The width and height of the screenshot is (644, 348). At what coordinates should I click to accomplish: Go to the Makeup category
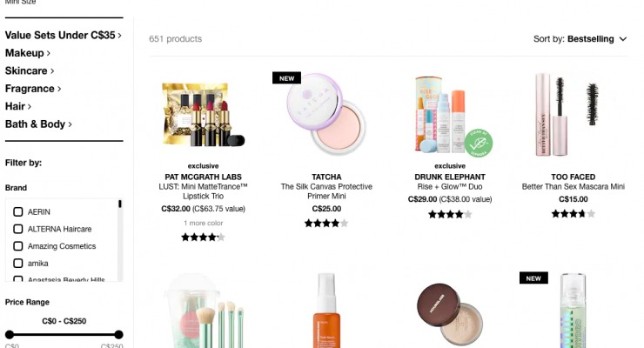(28, 53)
